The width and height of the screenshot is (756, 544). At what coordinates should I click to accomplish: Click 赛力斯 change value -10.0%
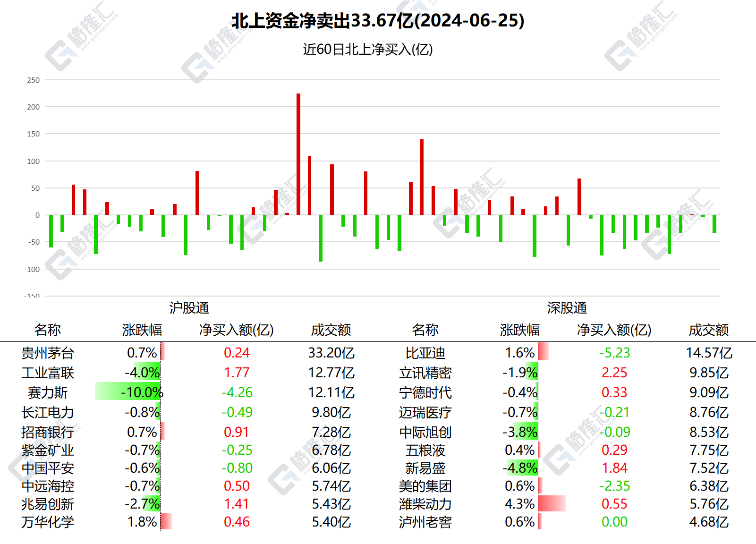tap(142, 392)
